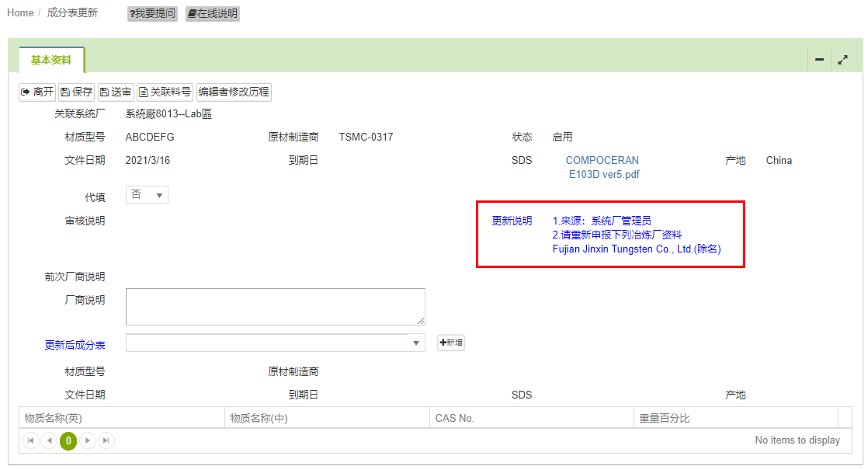Open 关联料号 related part numbers

tap(165, 92)
